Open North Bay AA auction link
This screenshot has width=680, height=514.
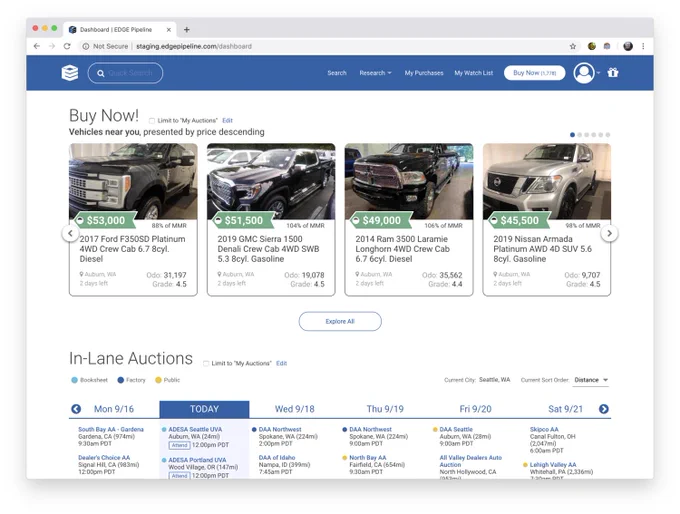click(x=368, y=458)
